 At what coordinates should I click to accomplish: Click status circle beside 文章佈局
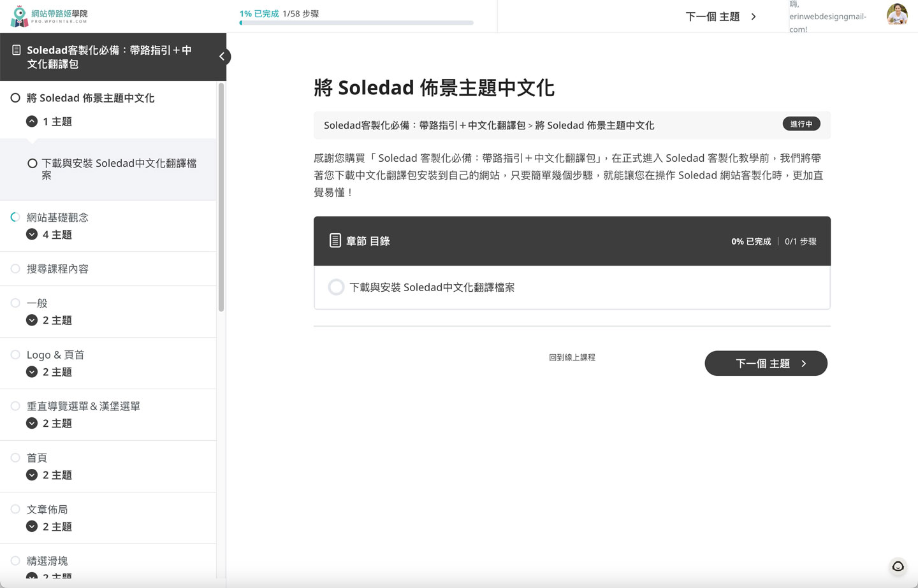point(15,509)
